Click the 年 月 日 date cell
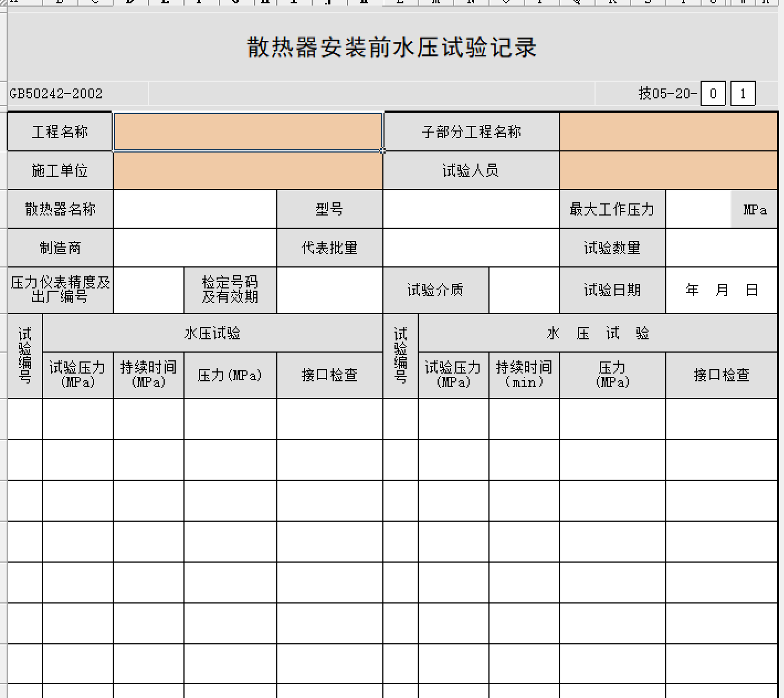 [x=721, y=290]
